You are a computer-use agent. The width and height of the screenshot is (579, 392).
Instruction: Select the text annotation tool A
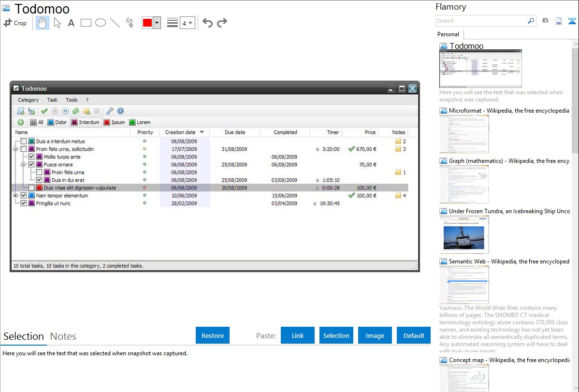tap(71, 23)
